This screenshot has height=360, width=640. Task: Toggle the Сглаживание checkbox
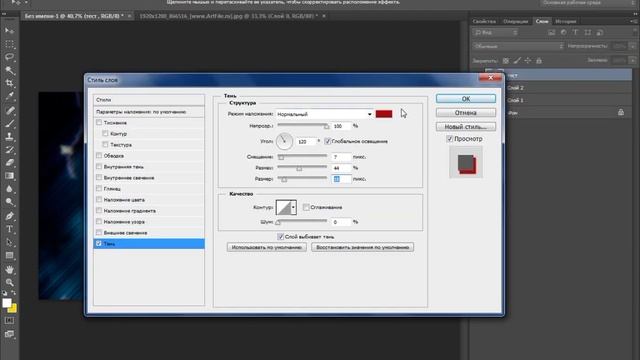tap(306, 207)
